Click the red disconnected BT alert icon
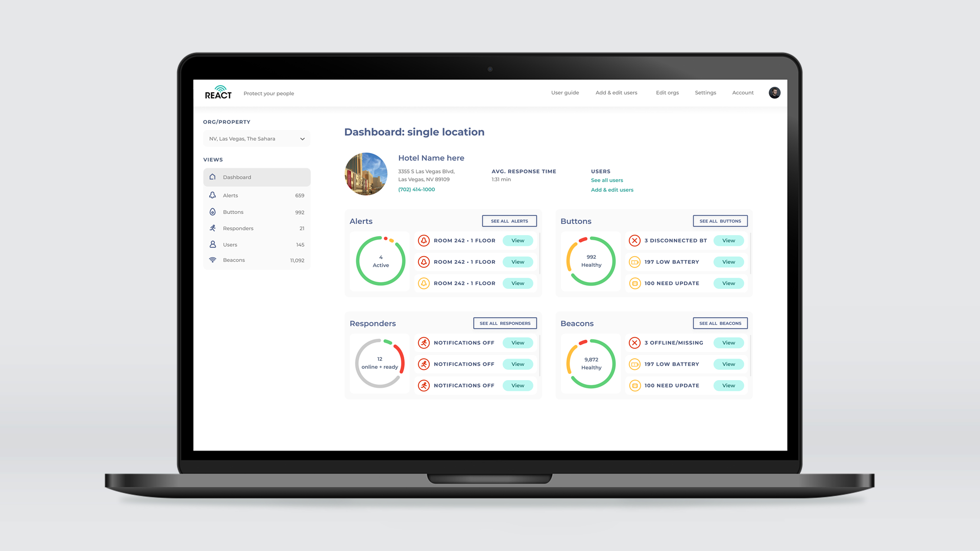The width and height of the screenshot is (980, 551). (x=634, y=240)
